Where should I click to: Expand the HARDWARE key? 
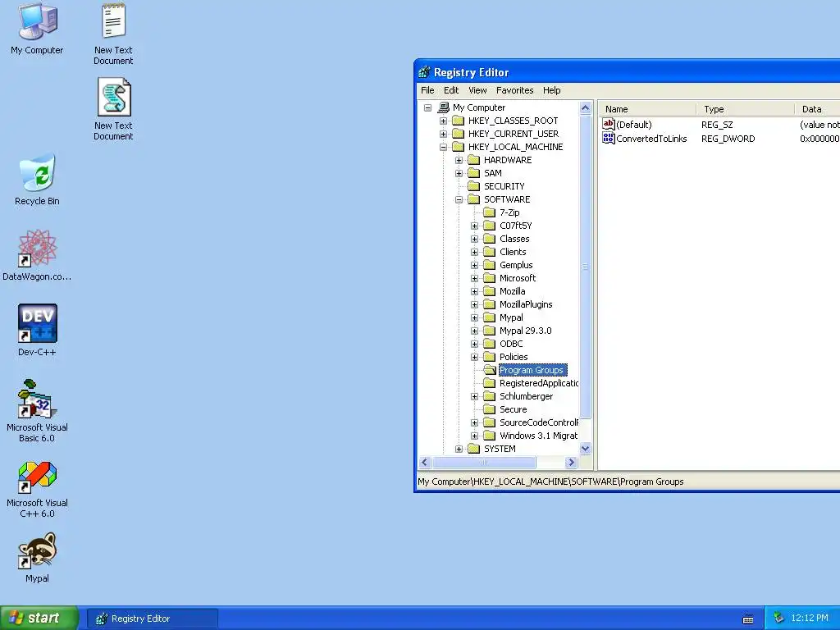click(459, 160)
